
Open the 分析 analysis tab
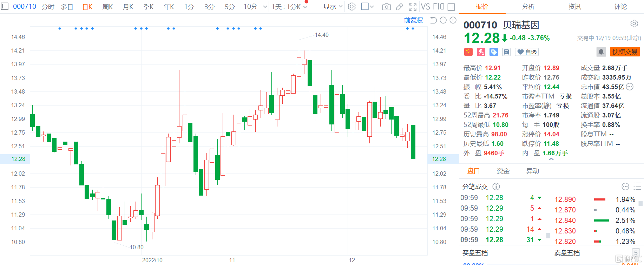pos(528,7)
